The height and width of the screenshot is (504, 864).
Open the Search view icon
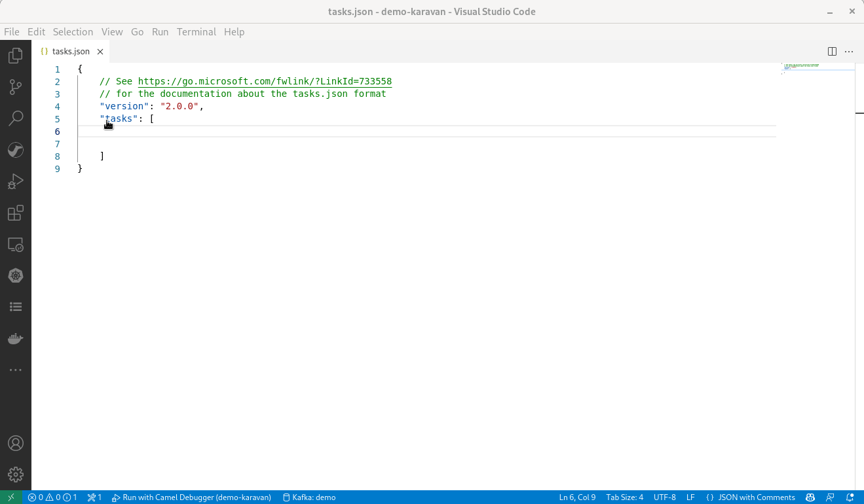coord(16,118)
